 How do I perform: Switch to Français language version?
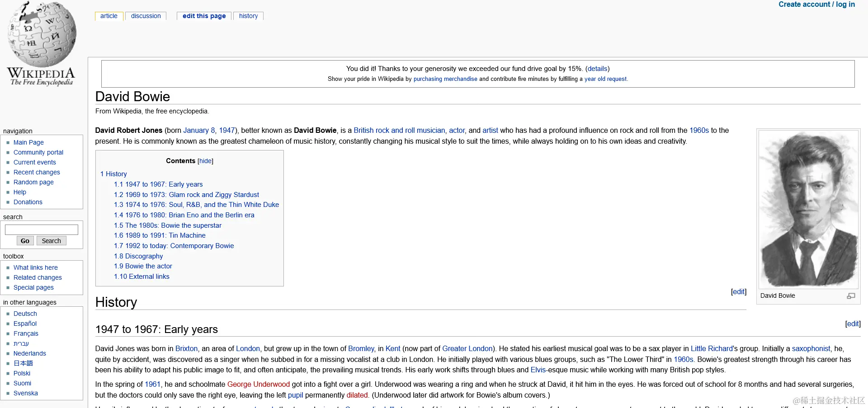pyautogui.click(x=26, y=333)
